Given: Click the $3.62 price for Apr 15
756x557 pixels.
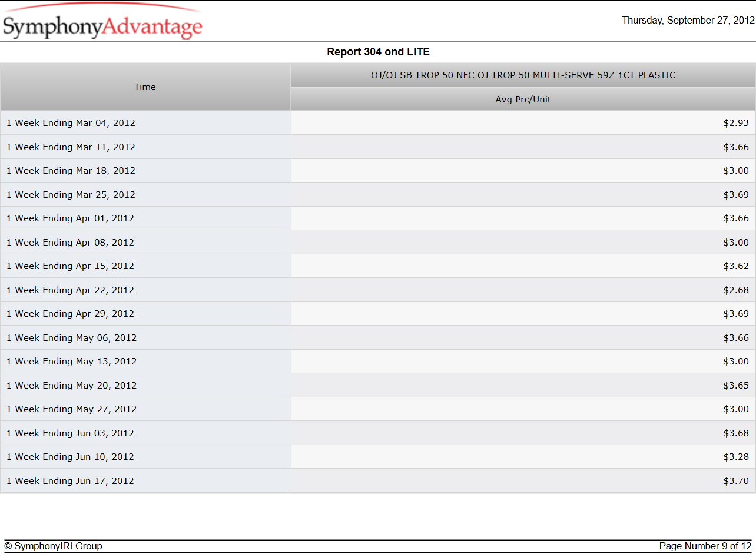Looking at the screenshot, I should (x=736, y=266).
